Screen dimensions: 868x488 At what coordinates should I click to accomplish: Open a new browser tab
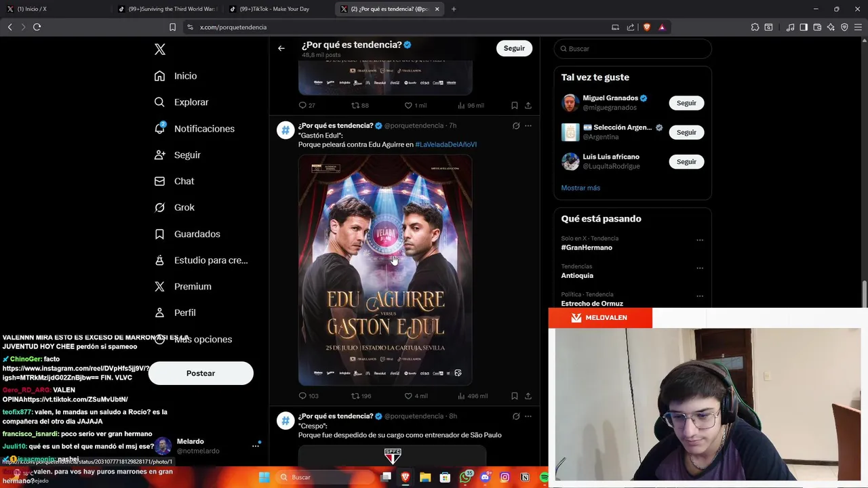click(454, 9)
